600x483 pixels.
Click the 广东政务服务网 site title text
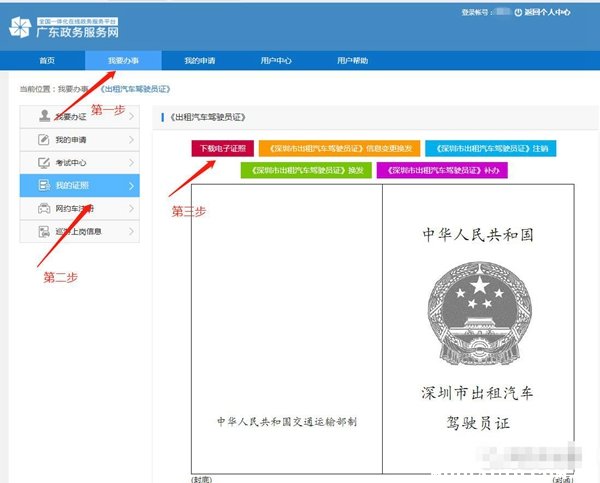point(78,32)
